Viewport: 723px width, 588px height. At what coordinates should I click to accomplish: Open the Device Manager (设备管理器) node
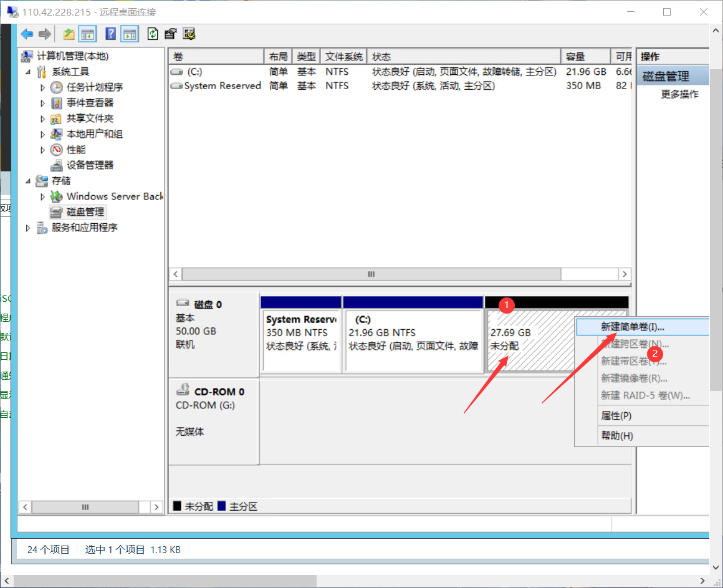[x=90, y=165]
